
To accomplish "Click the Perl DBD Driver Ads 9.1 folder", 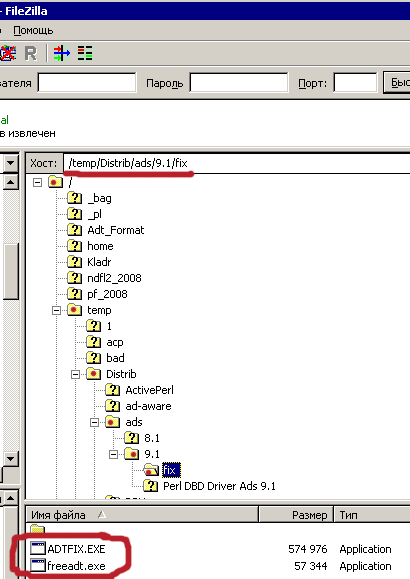I will pyautogui.click(x=219, y=486).
